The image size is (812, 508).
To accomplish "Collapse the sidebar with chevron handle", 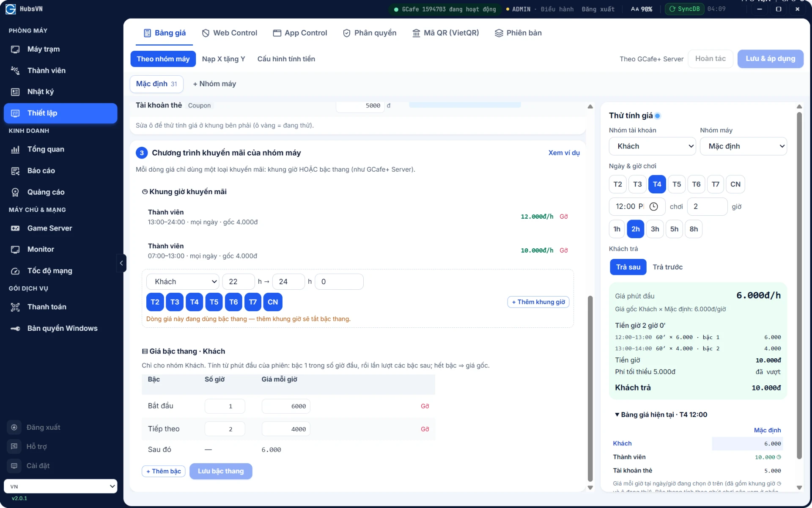I will (x=121, y=263).
